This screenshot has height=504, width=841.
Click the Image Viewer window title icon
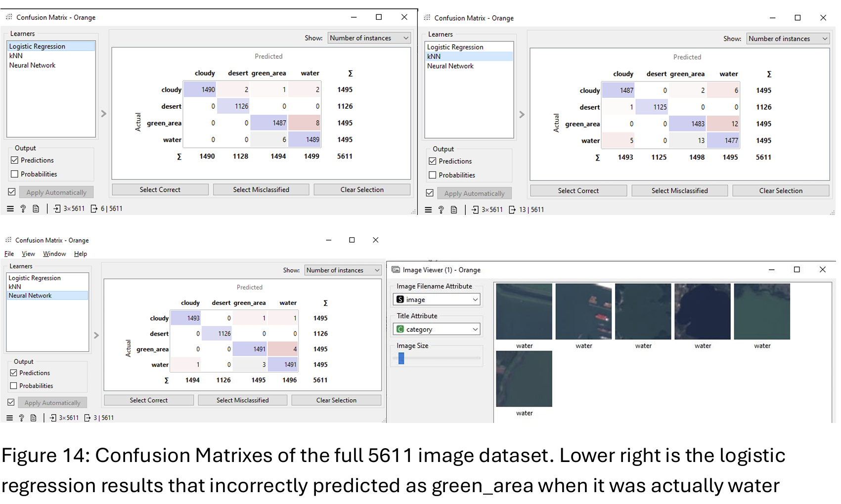pyautogui.click(x=396, y=270)
